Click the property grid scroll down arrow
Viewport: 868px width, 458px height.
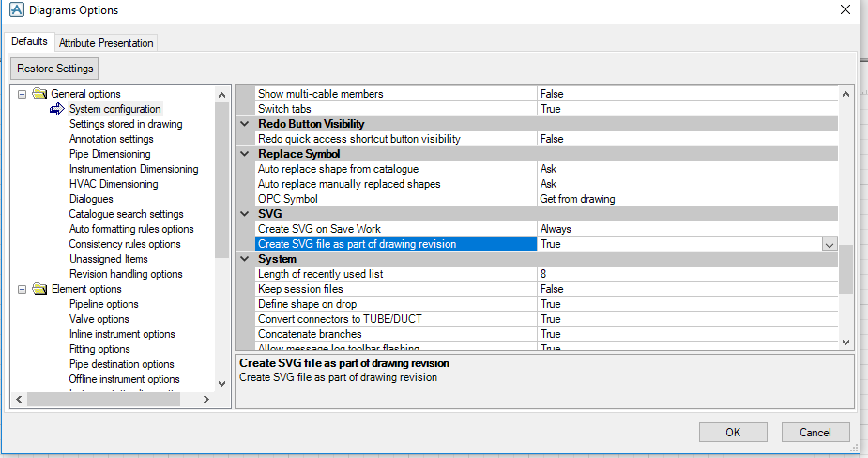tap(845, 343)
